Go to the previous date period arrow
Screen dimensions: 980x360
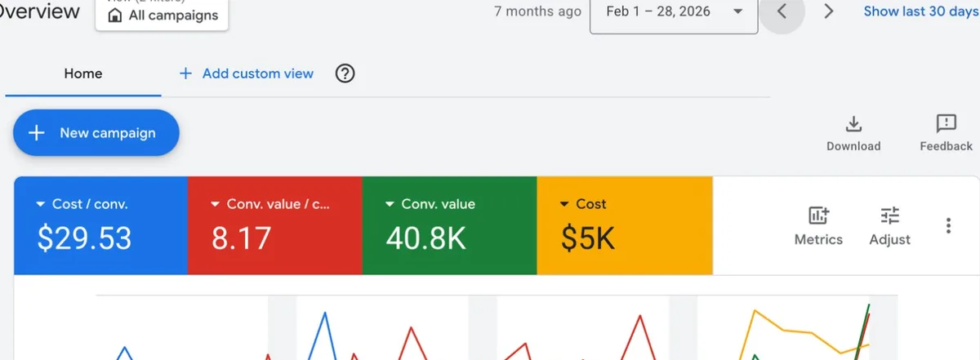pyautogui.click(x=782, y=11)
